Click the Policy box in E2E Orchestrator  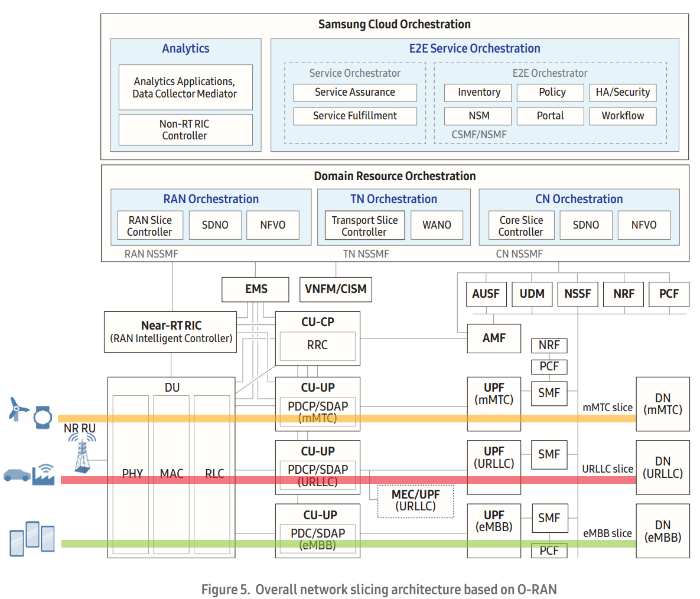(551, 92)
